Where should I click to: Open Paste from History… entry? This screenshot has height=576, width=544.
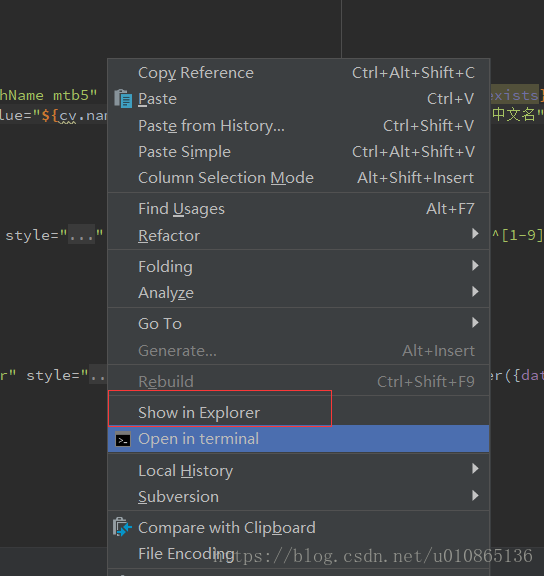(298, 126)
